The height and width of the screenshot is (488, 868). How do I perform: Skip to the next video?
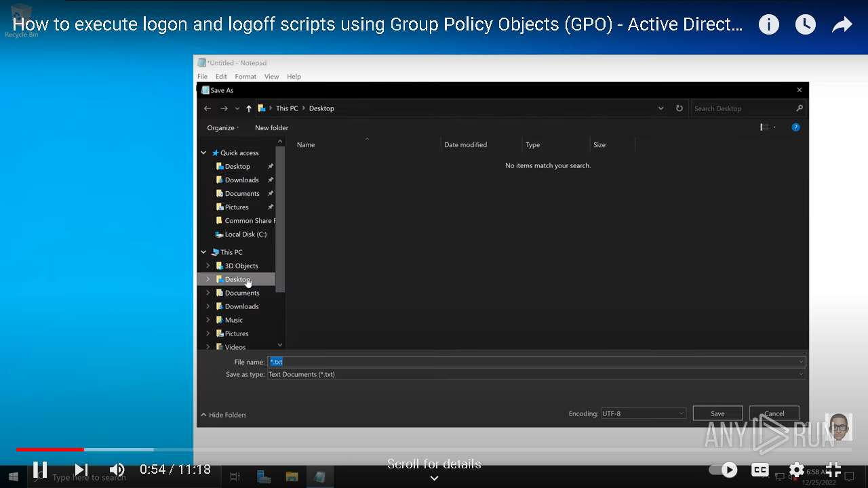point(81,469)
